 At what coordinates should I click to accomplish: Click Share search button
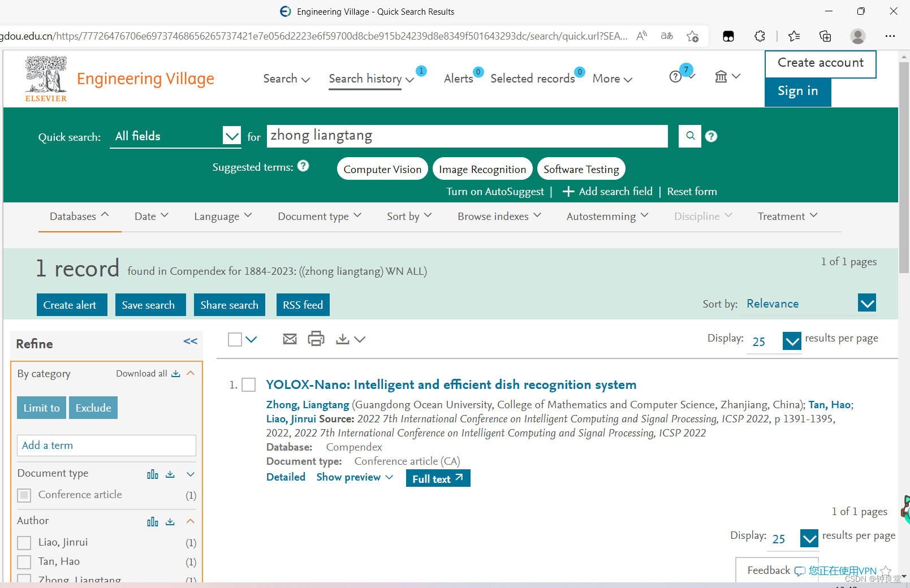[230, 305]
